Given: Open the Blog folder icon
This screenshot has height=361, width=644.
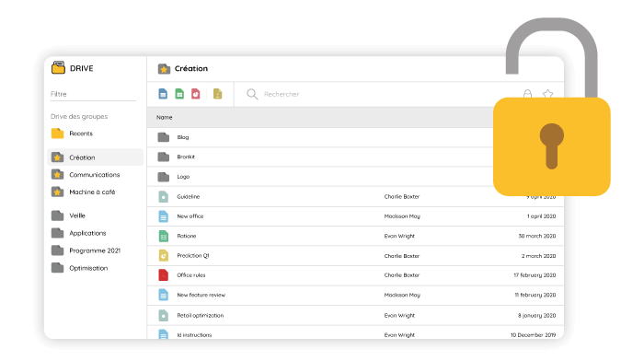Looking at the screenshot, I should click(164, 137).
